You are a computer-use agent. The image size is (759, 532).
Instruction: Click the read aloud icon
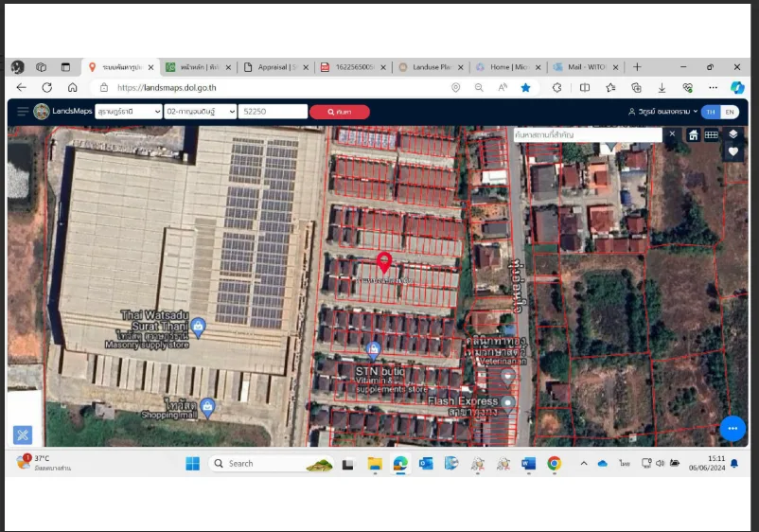tap(503, 88)
